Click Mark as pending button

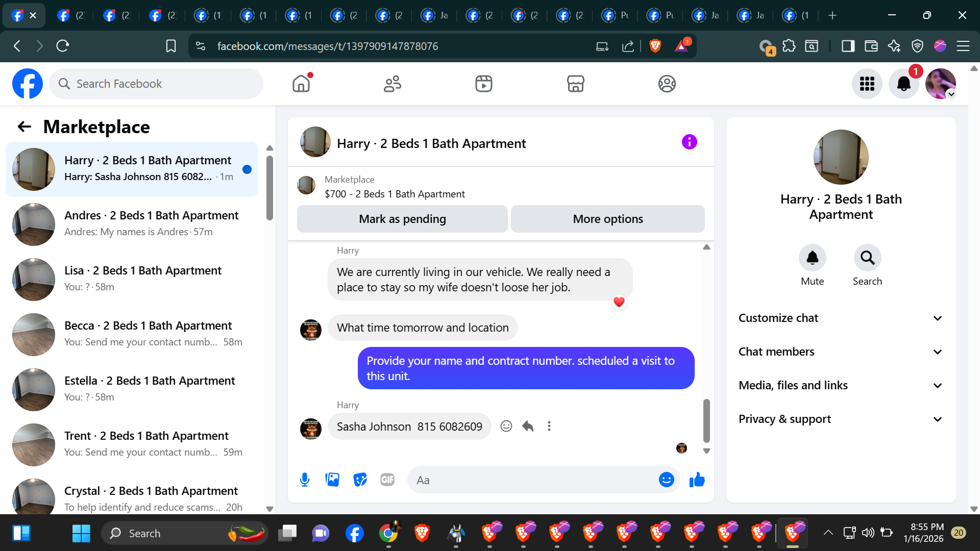point(402,219)
